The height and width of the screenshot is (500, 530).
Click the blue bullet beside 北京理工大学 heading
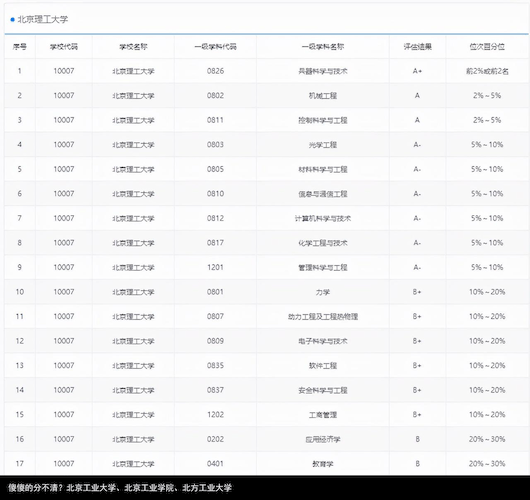13,20
